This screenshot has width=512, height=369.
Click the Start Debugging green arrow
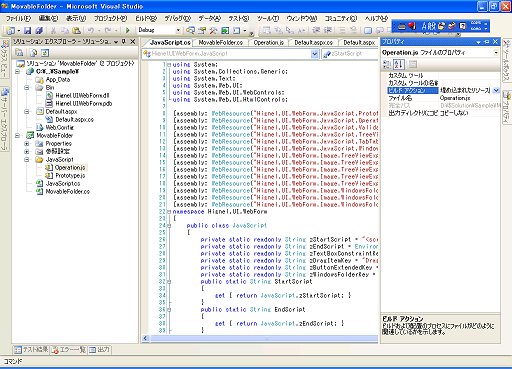(127, 31)
